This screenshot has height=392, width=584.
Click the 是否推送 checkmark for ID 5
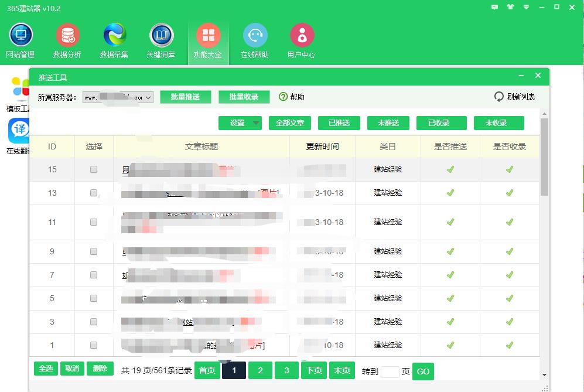[450, 298]
